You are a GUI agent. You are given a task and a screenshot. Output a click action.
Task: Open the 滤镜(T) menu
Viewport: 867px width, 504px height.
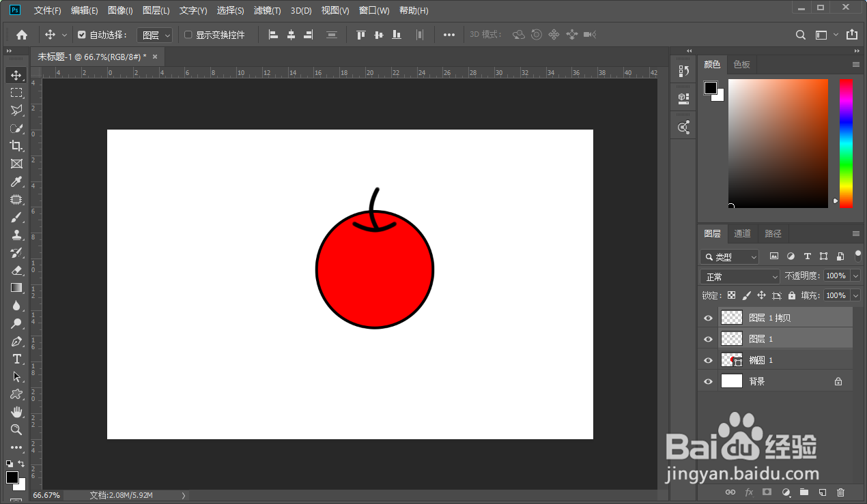267,11
